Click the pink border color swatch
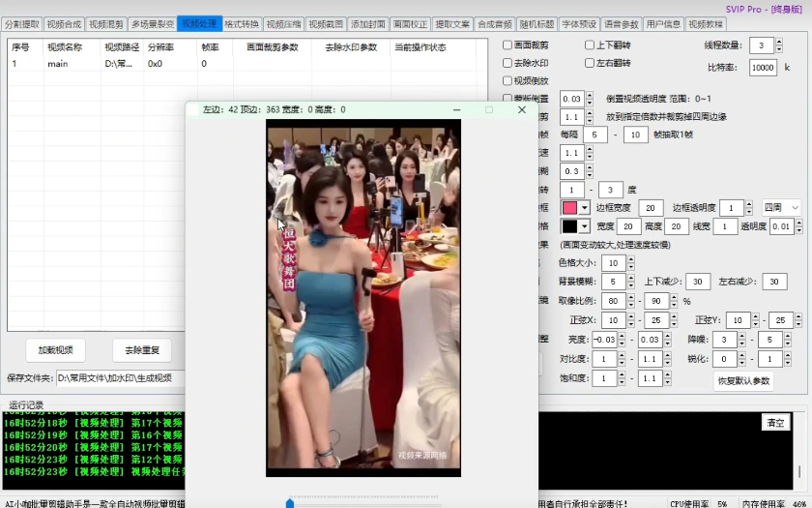Screen dimensions: 812x508 [x=570, y=208]
